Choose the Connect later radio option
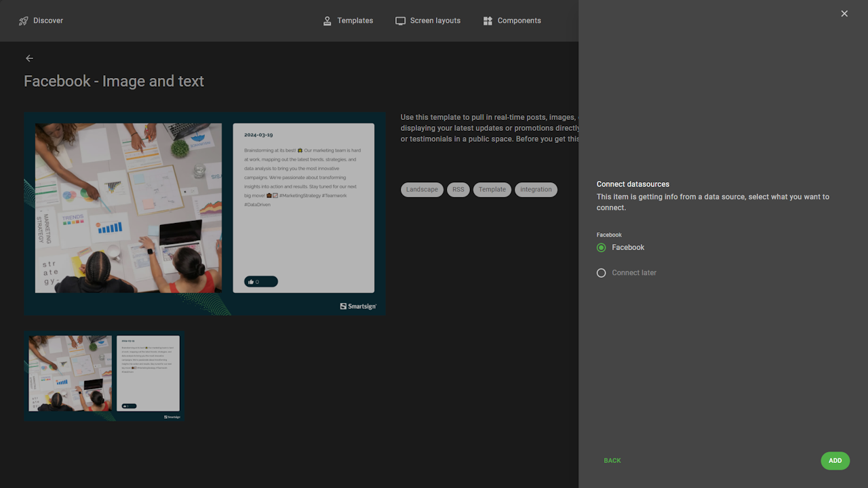Screen dimensions: 868x488 [601, 273]
